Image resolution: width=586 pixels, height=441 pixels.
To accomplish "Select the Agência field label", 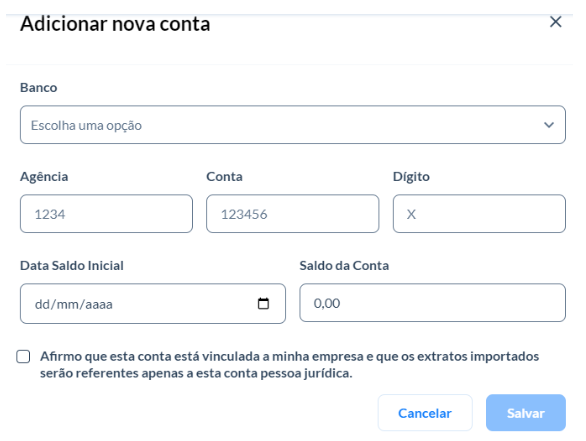I will coord(44,177).
